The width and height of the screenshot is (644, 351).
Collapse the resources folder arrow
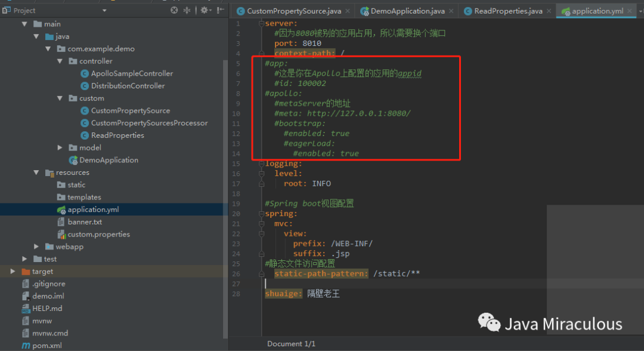36,172
